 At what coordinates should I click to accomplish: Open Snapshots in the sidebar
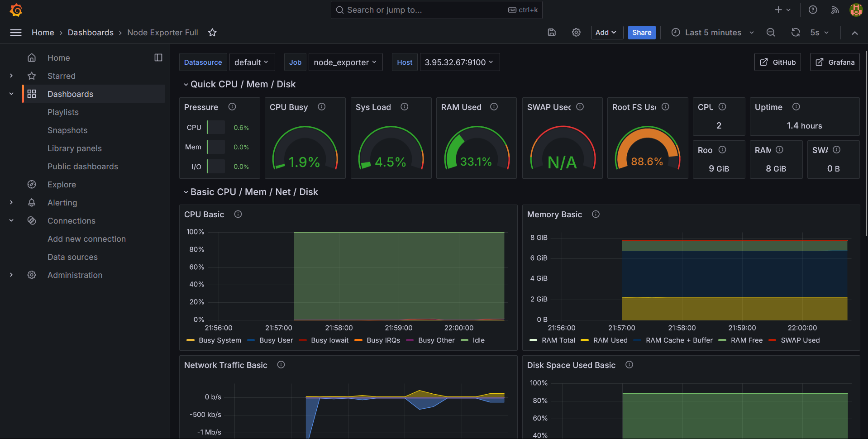pyautogui.click(x=67, y=130)
